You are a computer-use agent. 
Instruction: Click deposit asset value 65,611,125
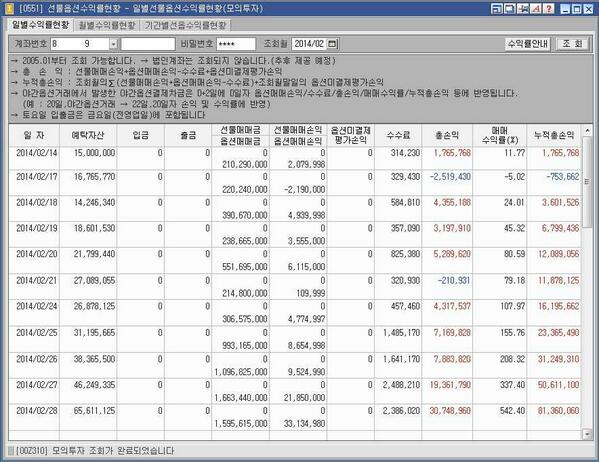94,411
